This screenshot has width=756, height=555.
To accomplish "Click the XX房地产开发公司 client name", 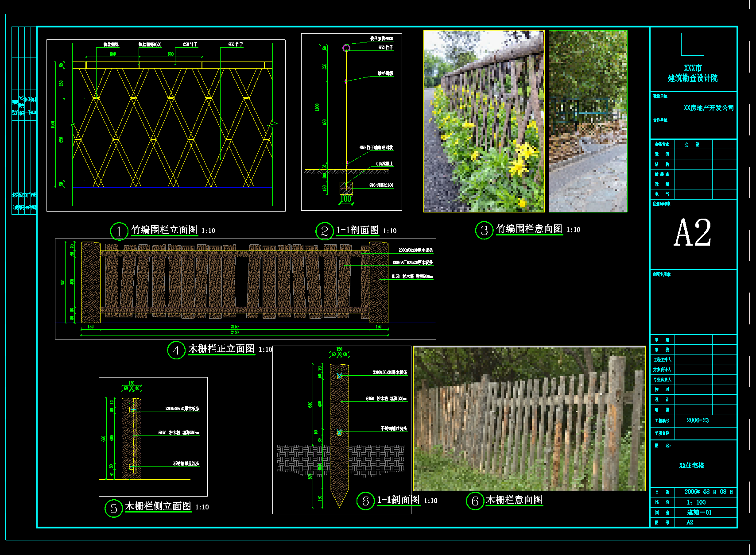I will (x=709, y=108).
